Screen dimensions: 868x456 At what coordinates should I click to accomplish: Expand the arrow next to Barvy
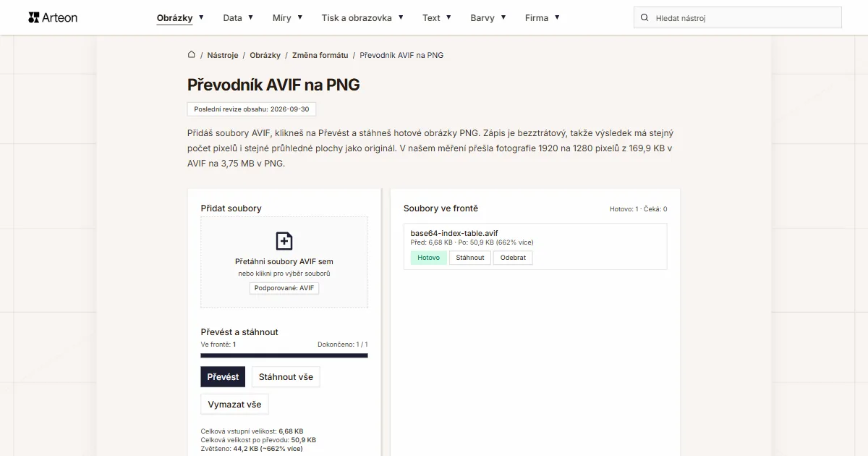pos(503,17)
